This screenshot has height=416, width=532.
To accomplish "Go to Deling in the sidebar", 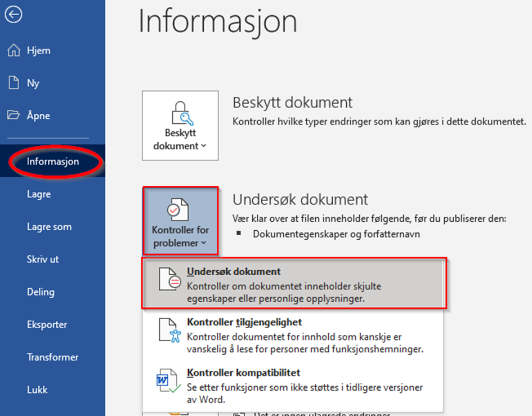I will (41, 292).
